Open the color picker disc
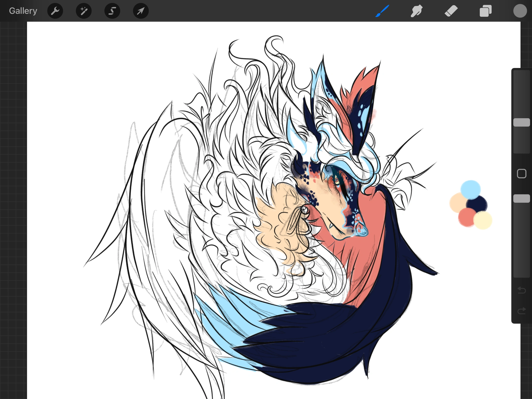This screenshot has width=532, height=399. tap(520, 11)
